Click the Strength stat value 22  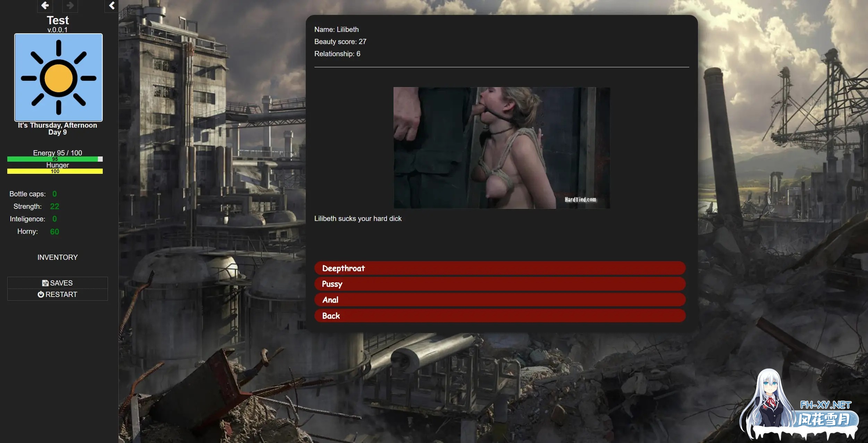pyautogui.click(x=54, y=206)
